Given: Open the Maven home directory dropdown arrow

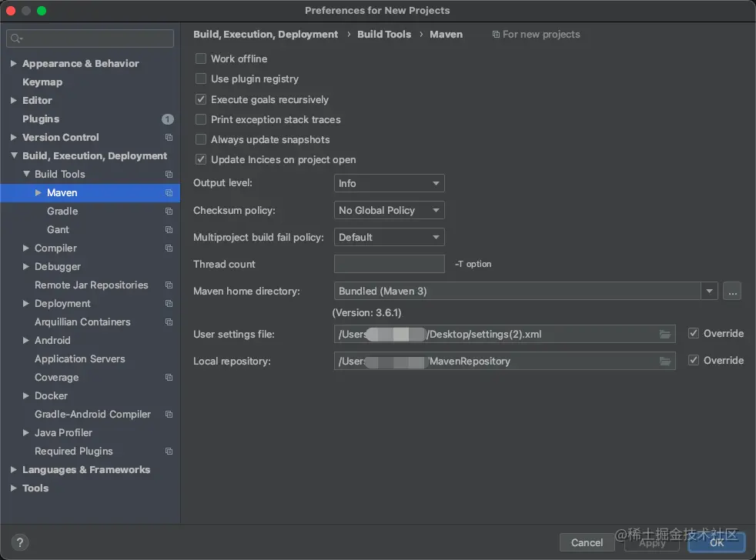Looking at the screenshot, I should tap(709, 291).
